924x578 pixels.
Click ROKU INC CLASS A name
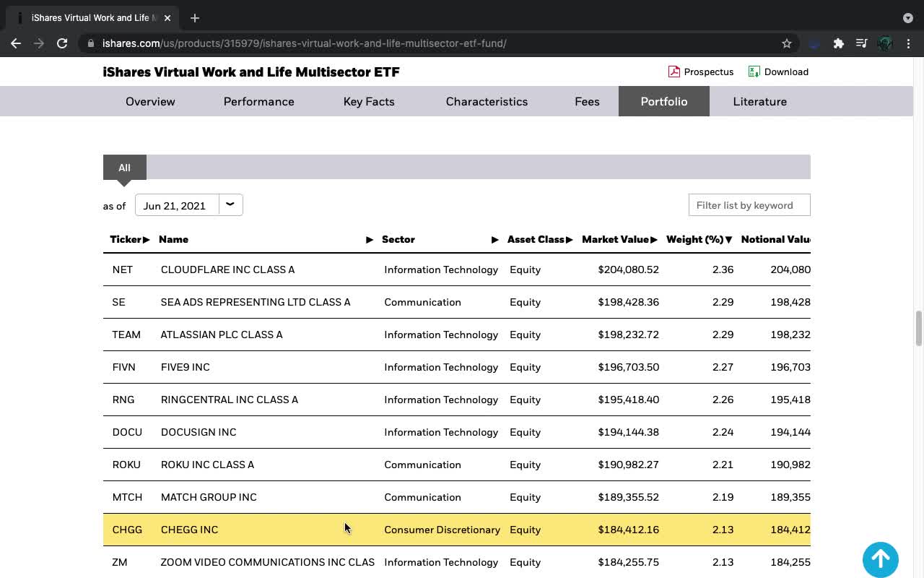(207, 465)
